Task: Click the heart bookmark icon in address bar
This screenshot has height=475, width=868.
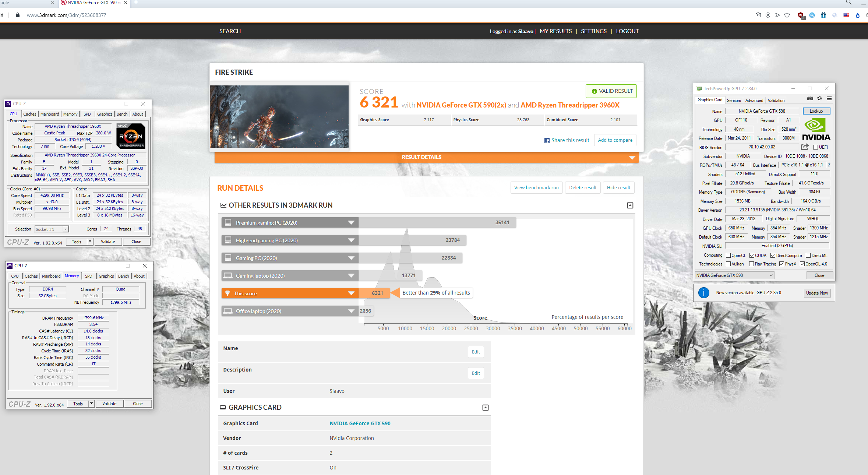Action: (x=787, y=15)
